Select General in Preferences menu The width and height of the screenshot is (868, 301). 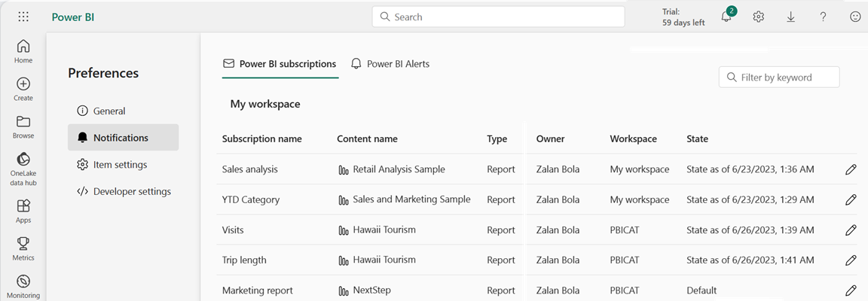pyautogui.click(x=109, y=111)
